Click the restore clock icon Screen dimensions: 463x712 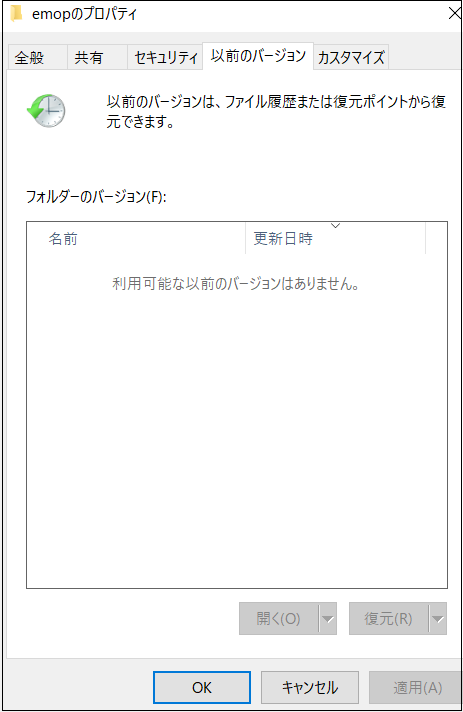click(46, 110)
